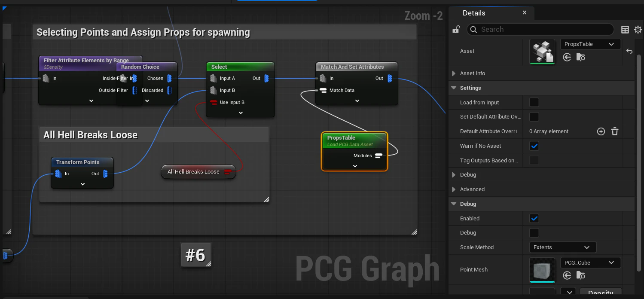Click the Use Input B pin
Screen dimensions: 644x299
[214, 102]
